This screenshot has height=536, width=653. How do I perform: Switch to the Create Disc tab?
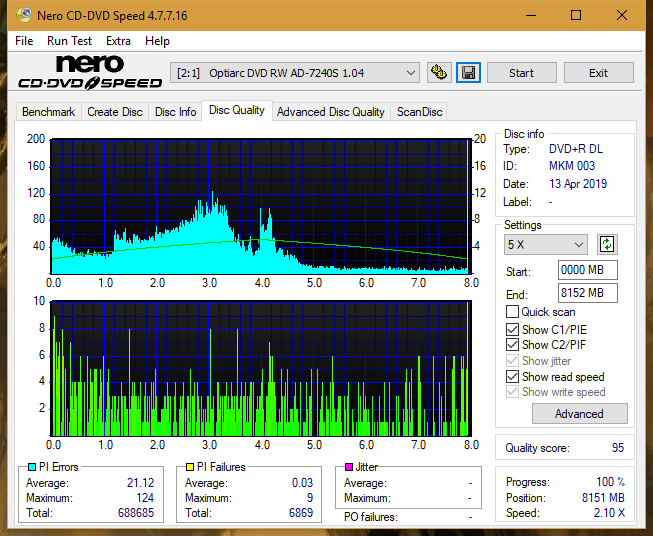pos(115,112)
